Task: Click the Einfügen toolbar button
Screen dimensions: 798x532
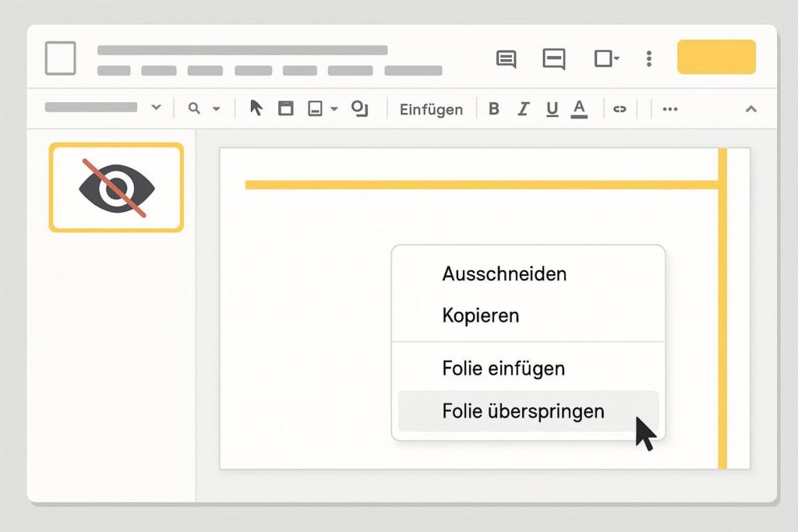Action: pos(431,109)
